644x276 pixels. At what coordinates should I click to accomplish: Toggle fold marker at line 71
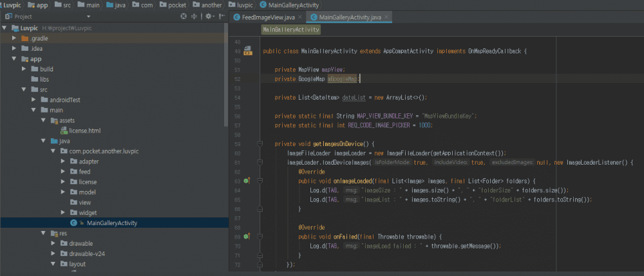[260, 255]
